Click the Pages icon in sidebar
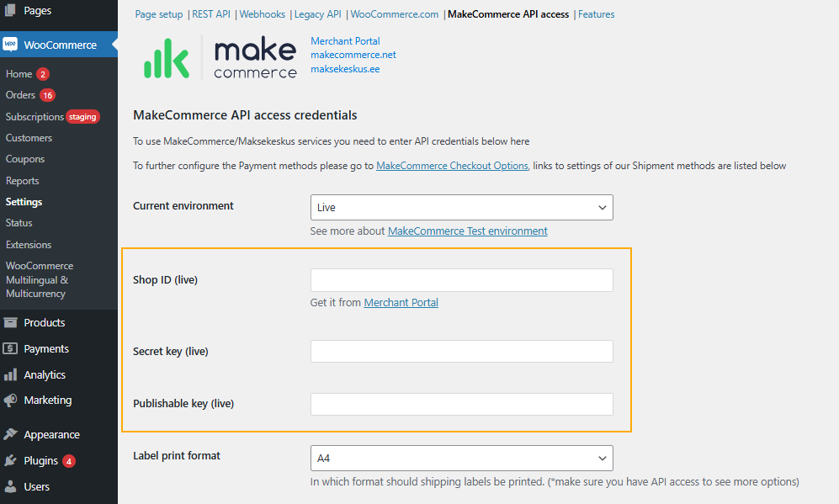 click(x=10, y=9)
